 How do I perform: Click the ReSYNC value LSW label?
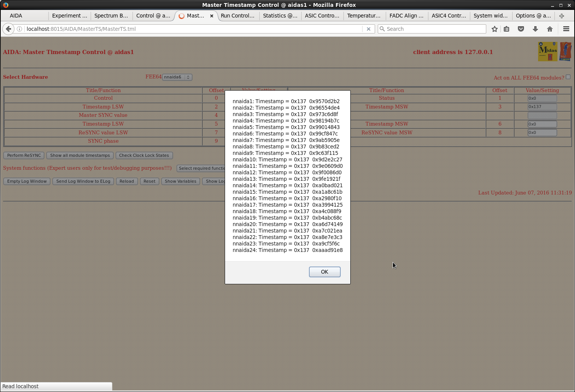point(103,132)
